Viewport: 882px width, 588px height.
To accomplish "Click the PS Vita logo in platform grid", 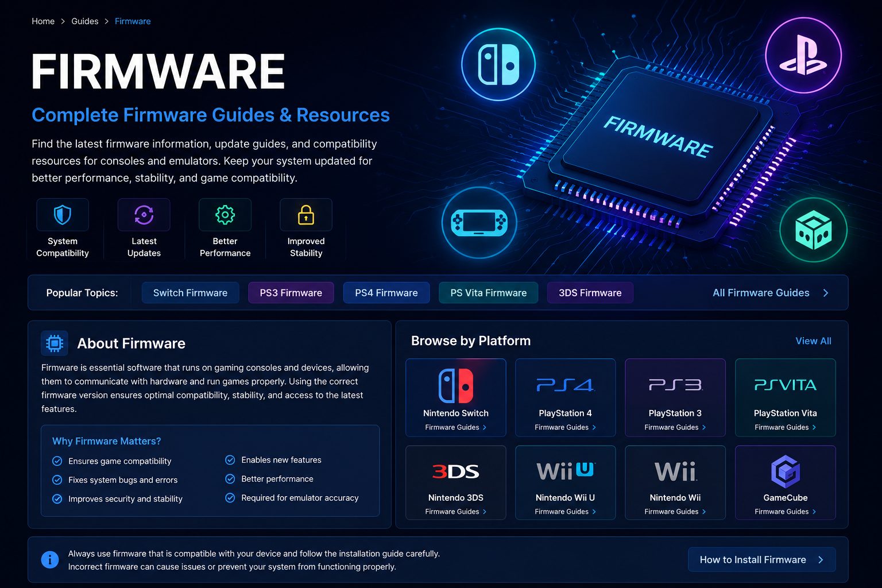I will coord(785,385).
